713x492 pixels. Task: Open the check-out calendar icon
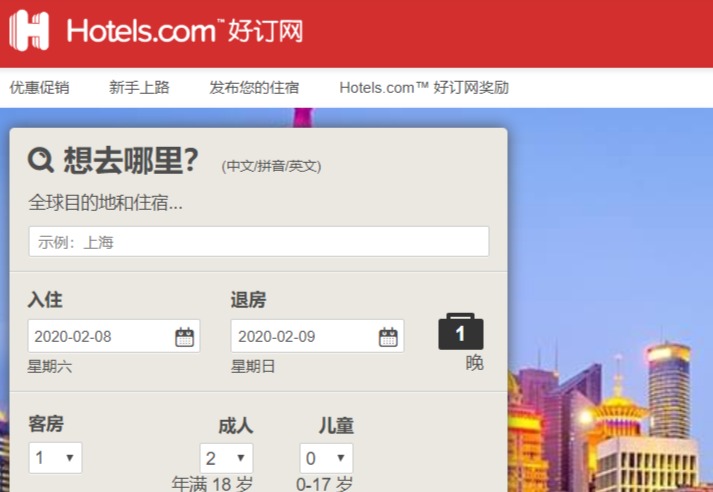[x=388, y=336]
